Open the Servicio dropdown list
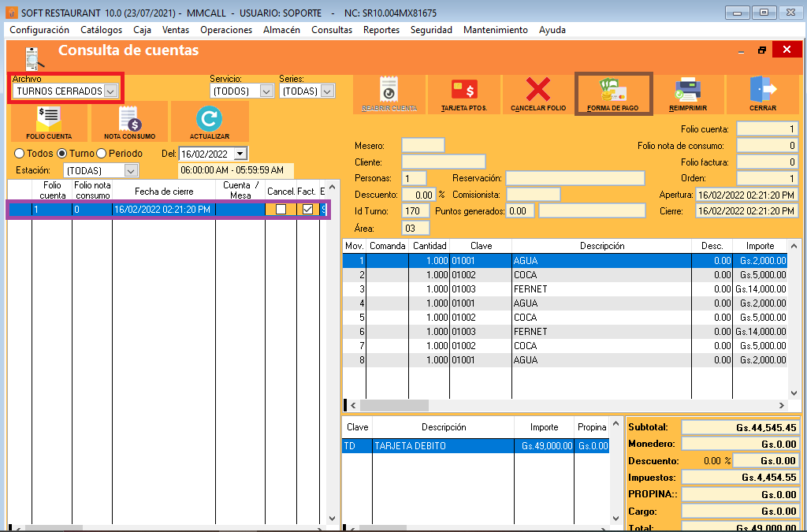 pos(266,91)
